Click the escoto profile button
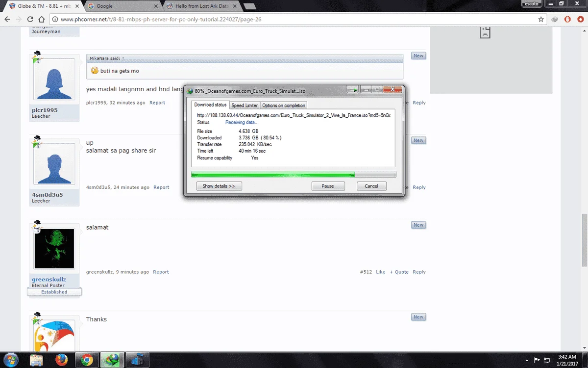The image size is (588, 368). (x=533, y=3)
